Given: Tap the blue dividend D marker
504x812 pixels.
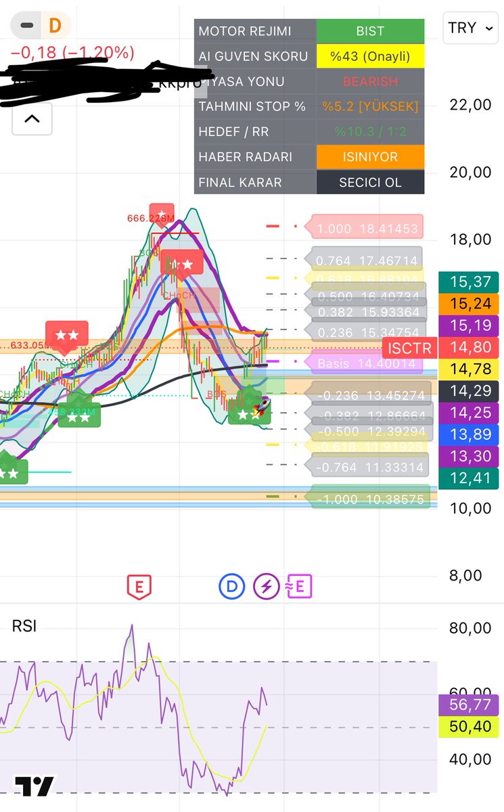Looking at the screenshot, I should pyautogui.click(x=231, y=587).
